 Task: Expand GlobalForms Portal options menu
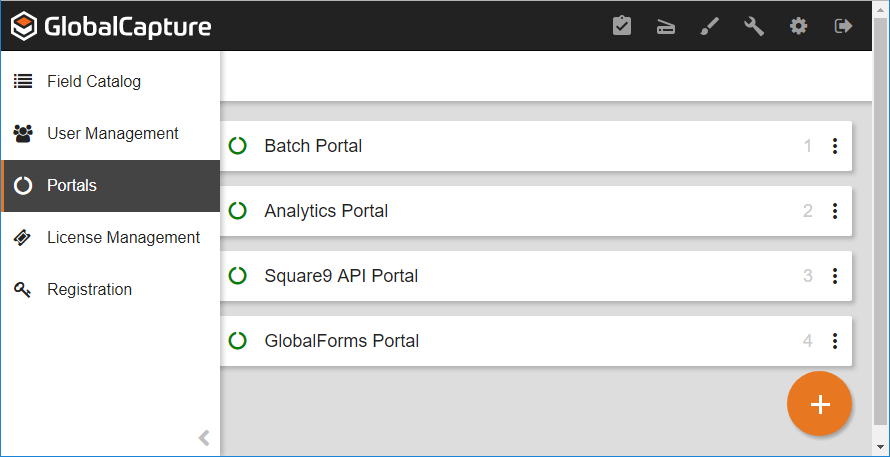834,341
